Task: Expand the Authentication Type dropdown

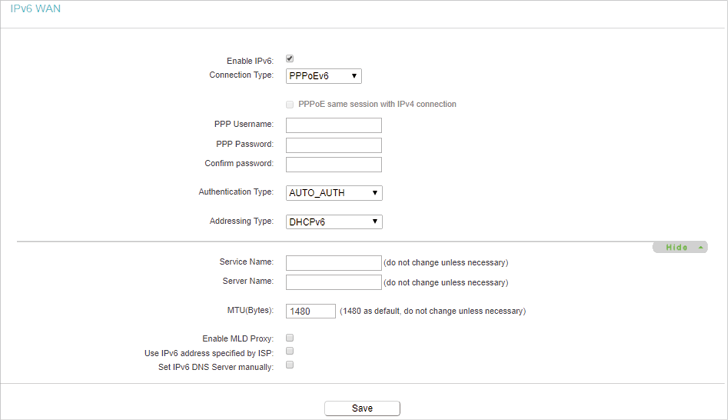Action: [334, 193]
